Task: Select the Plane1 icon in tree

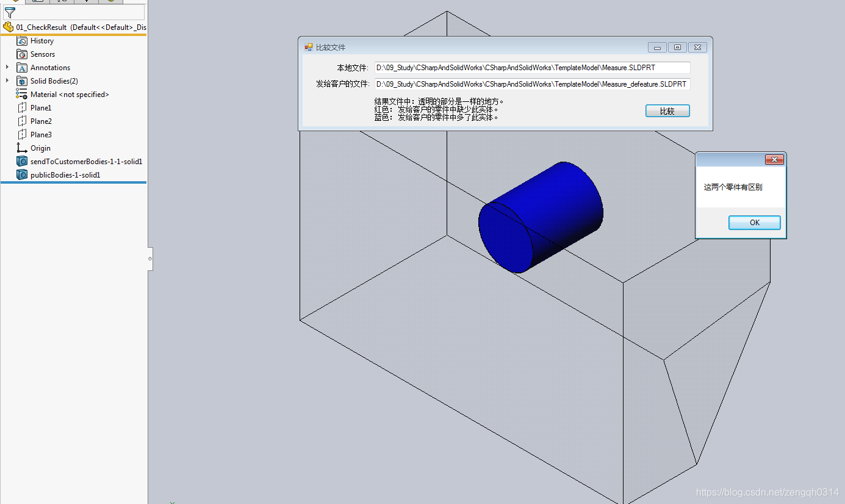Action: click(x=22, y=108)
